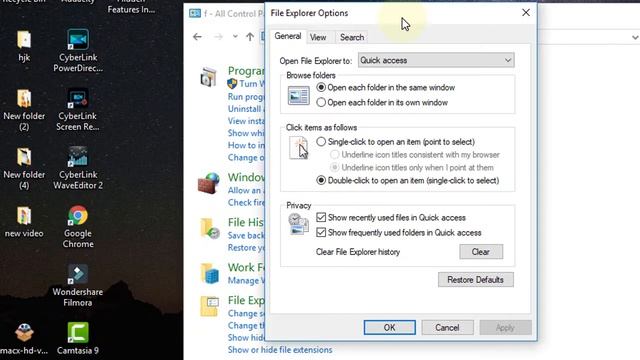
Task: Select the macx-hd-v desktop icon
Action: point(24,333)
